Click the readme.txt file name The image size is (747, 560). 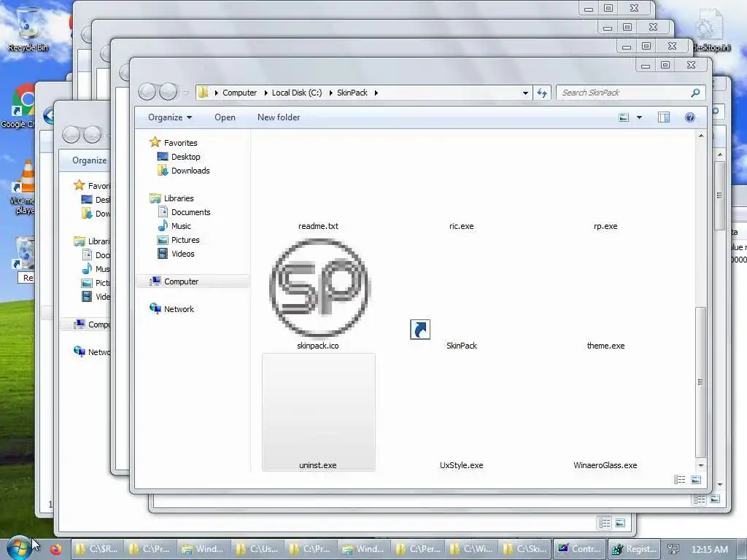[x=318, y=226]
